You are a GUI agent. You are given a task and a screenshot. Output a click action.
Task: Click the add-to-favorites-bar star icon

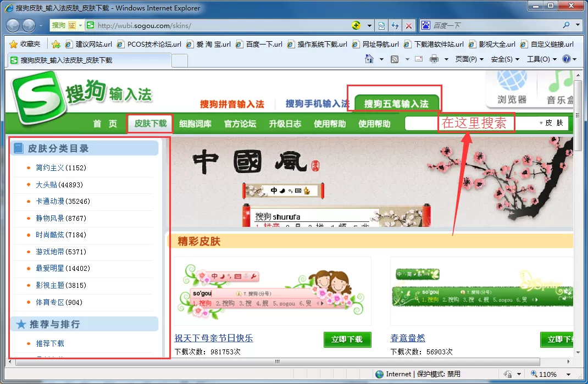(56, 44)
